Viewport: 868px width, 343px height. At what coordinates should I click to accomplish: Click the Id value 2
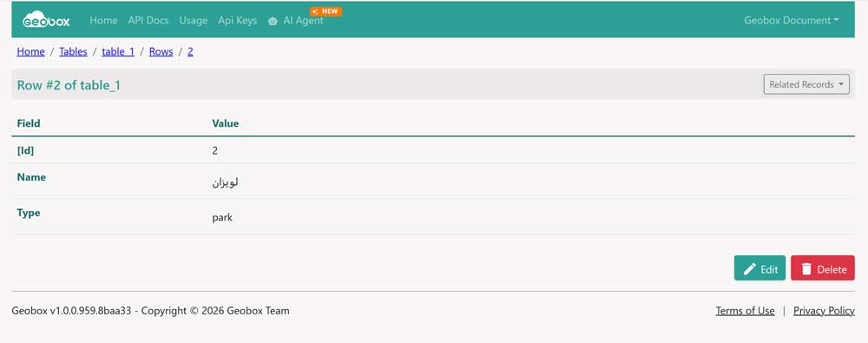pos(214,150)
